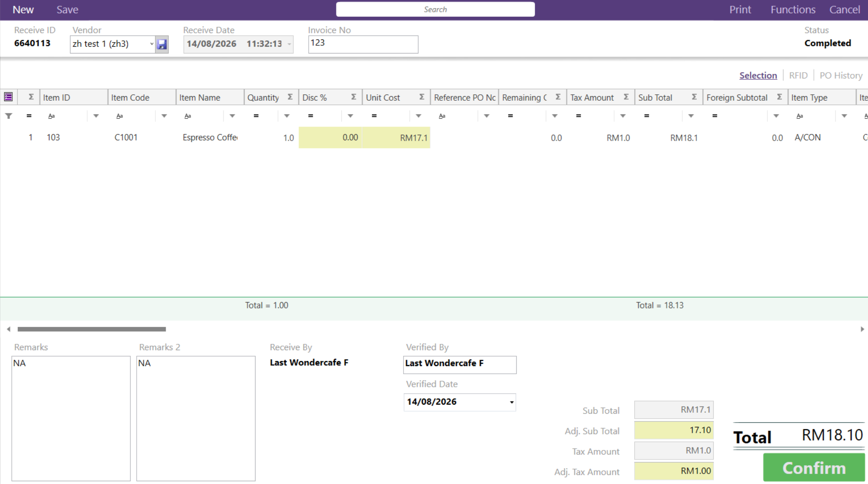Click the equals filter operator under Remaining
868x484 pixels.
point(510,116)
